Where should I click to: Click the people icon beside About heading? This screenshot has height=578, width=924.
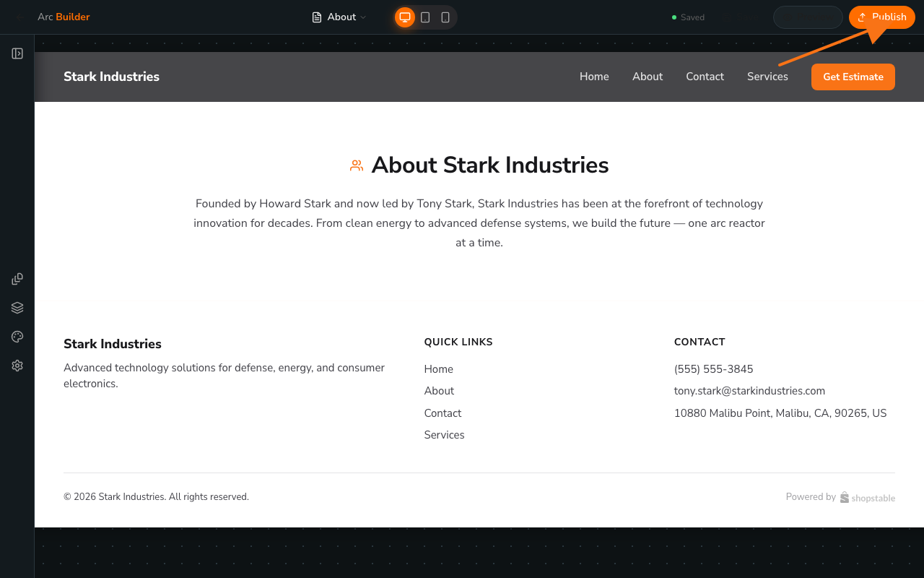pos(357,165)
